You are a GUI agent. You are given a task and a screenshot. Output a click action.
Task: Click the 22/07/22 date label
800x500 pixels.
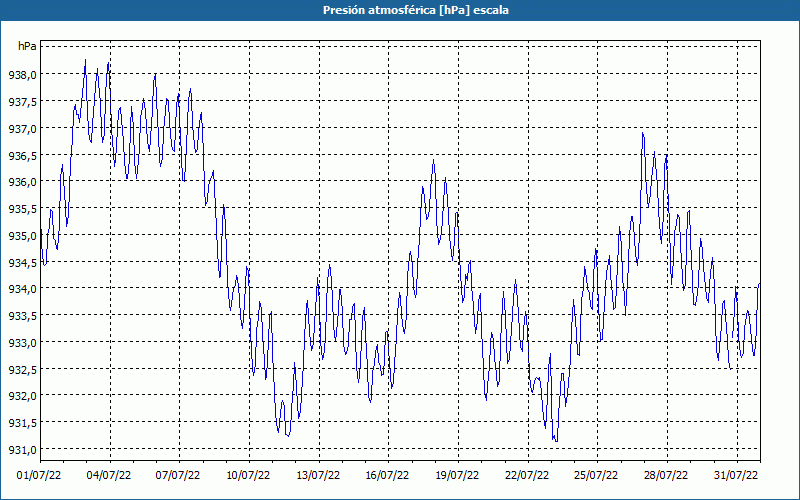tap(527, 476)
